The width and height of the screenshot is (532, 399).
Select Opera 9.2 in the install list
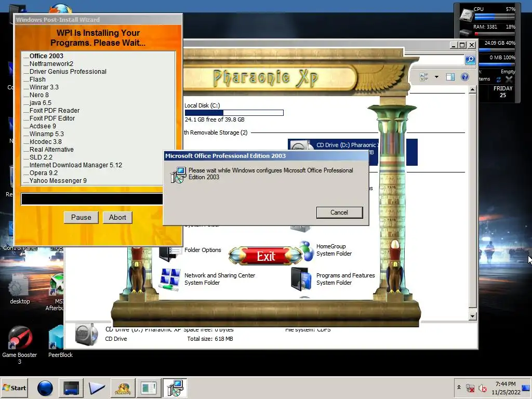pyautogui.click(x=44, y=173)
